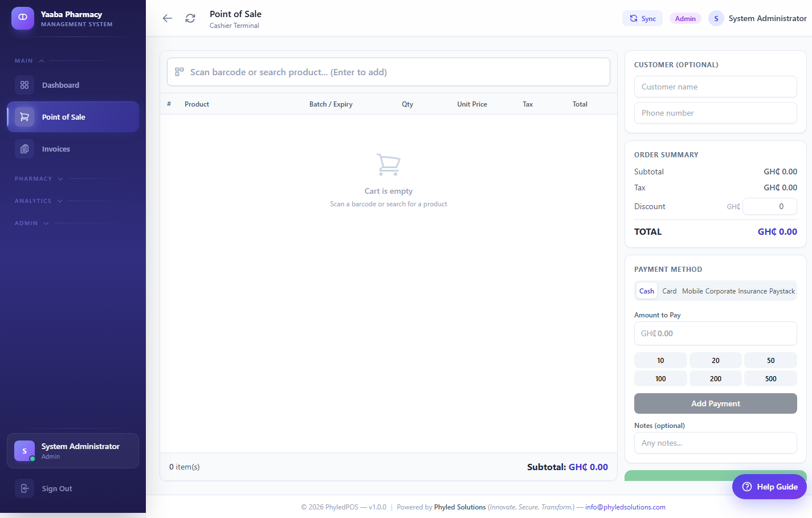The image size is (812, 518).
Task: Click the Admin role badge
Action: pyautogui.click(x=685, y=18)
